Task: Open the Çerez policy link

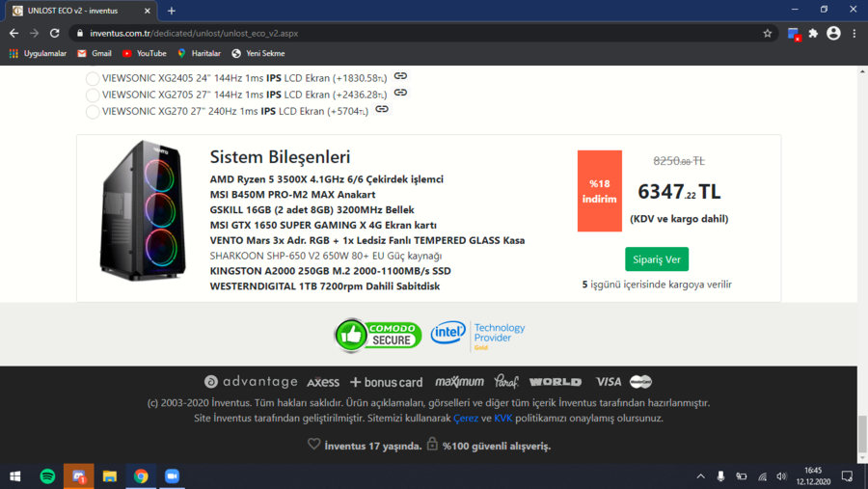Action: point(466,419)
